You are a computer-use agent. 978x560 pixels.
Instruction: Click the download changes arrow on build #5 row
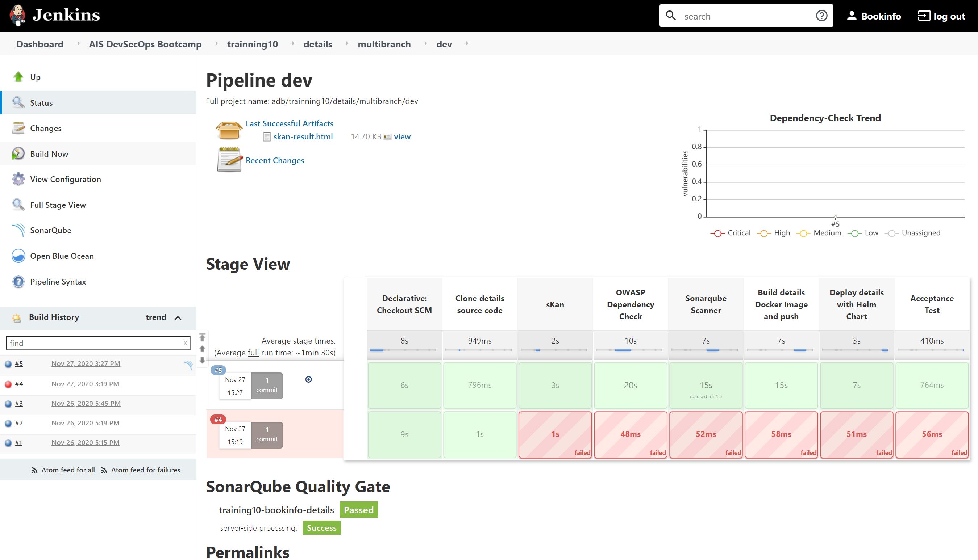pos(309,379)
